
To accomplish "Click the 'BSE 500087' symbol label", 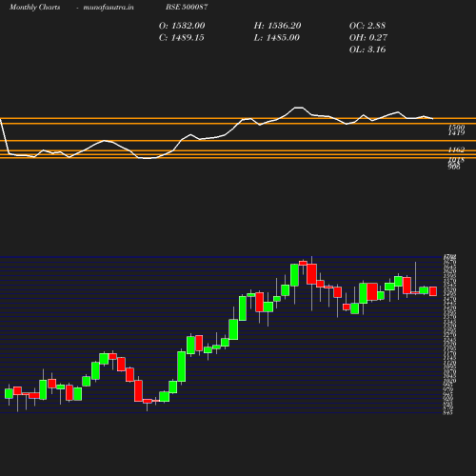I will coord(187,7).
